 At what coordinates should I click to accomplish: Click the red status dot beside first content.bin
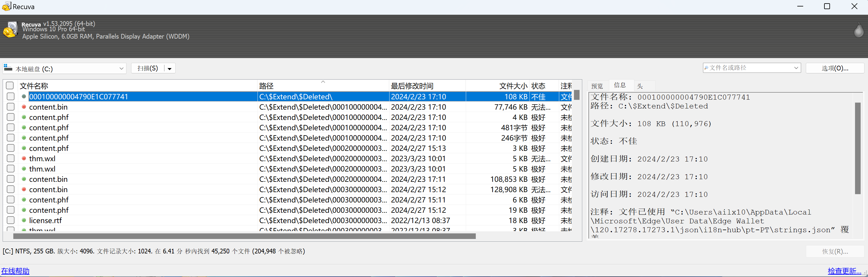point(24,107)
